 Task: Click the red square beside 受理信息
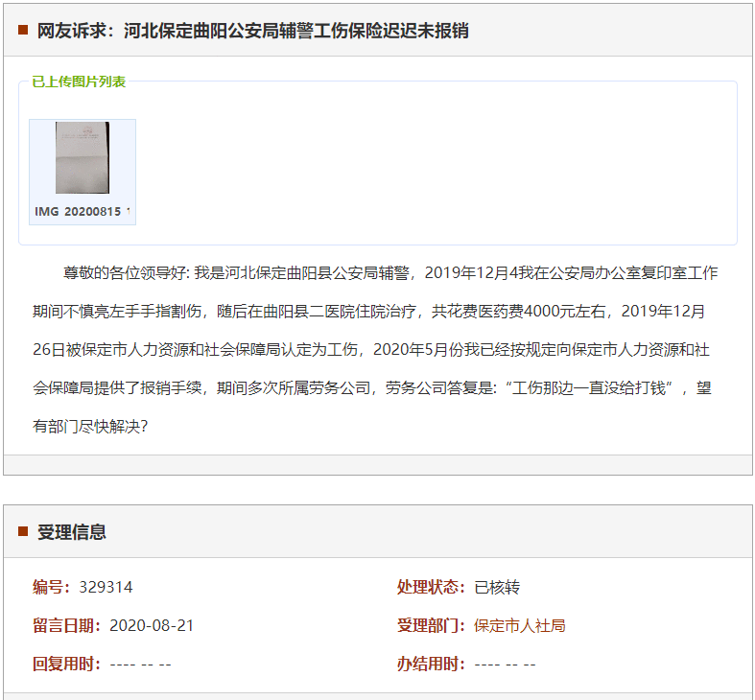pos(23,531)
